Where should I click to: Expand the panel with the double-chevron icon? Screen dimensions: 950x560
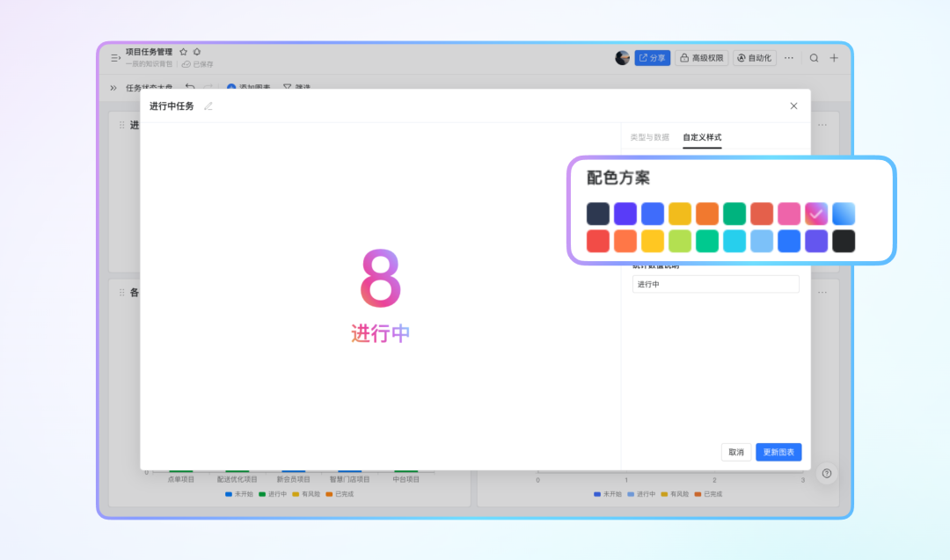113,88
